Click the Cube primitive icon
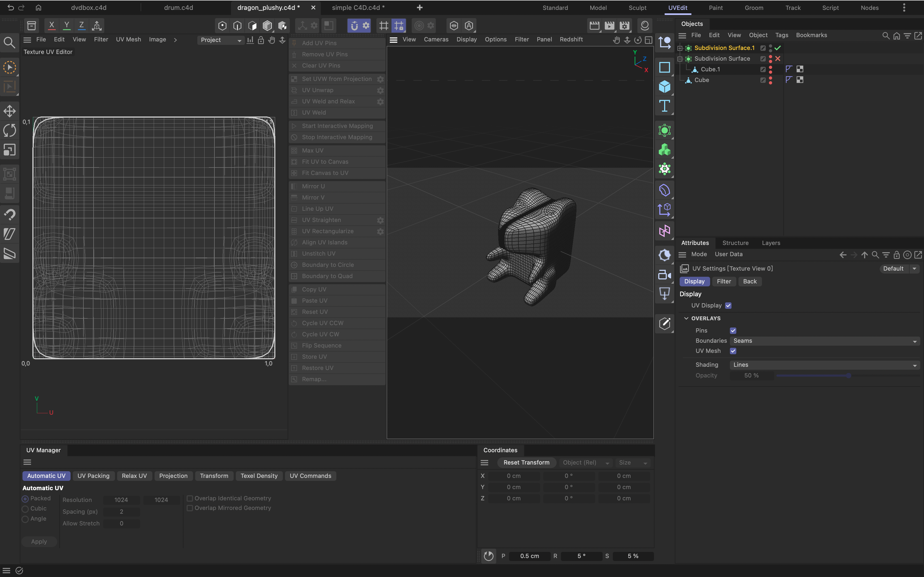924x577 pixels. coord(664,87)
